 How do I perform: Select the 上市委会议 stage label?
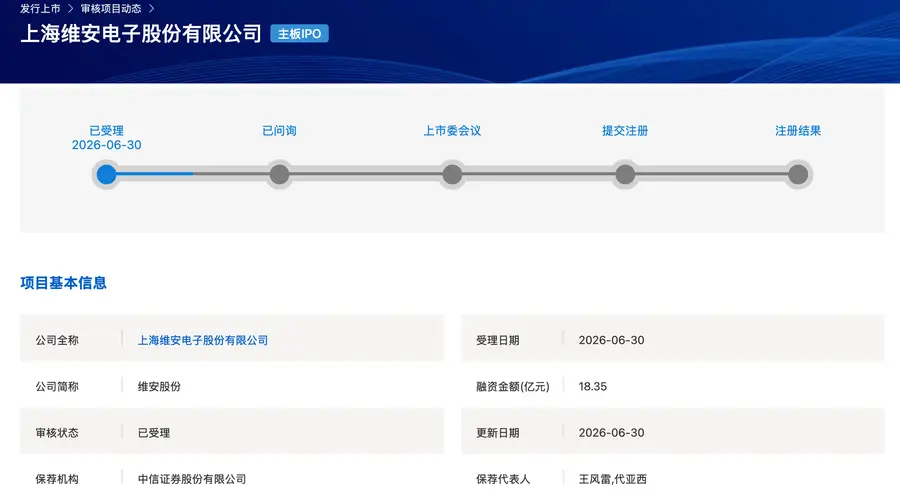click(452, 130)
